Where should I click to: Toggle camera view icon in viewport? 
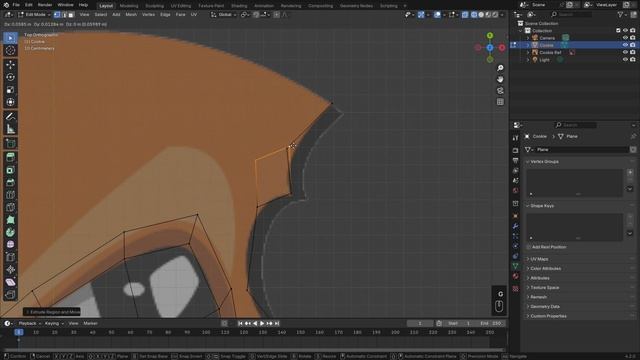500,91
